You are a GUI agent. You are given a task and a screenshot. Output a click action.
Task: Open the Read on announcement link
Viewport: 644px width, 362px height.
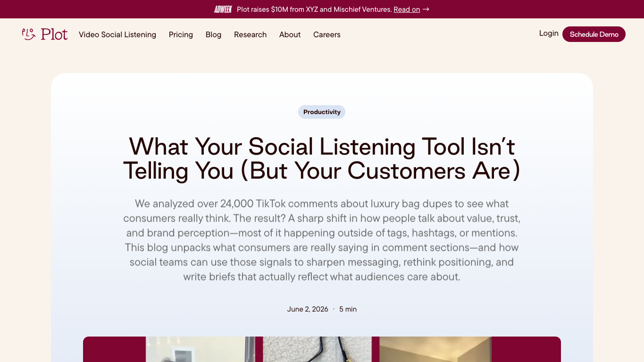point(407,9)
